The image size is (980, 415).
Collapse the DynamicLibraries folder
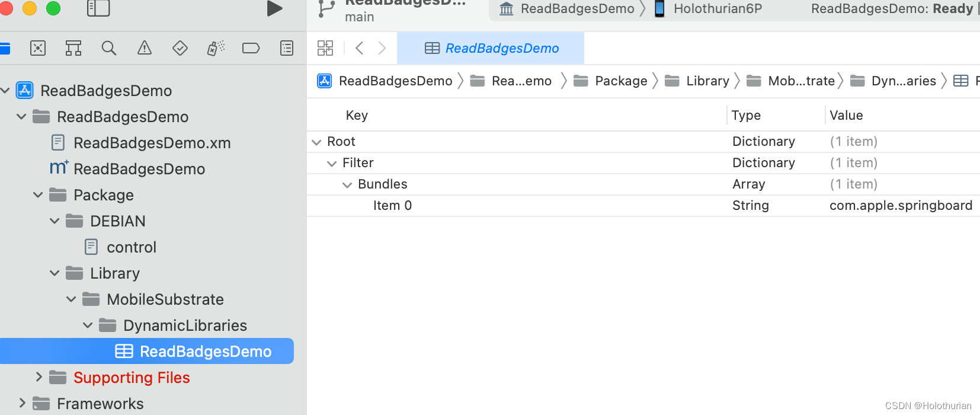[x=88, y=325]
